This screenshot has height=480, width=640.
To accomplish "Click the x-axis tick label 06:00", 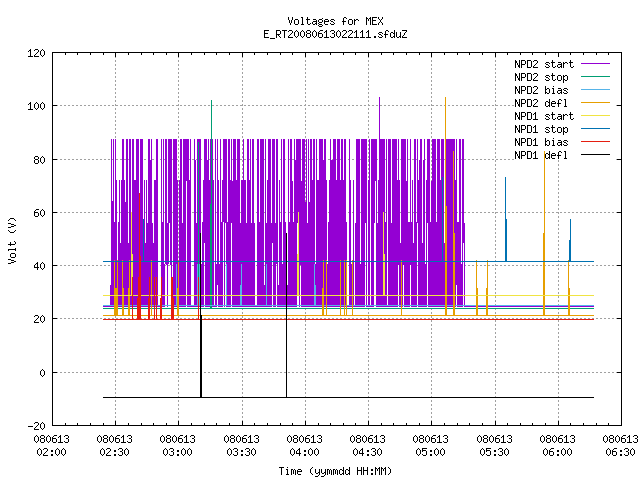I will pyautogui.click(x=557, y=452).
